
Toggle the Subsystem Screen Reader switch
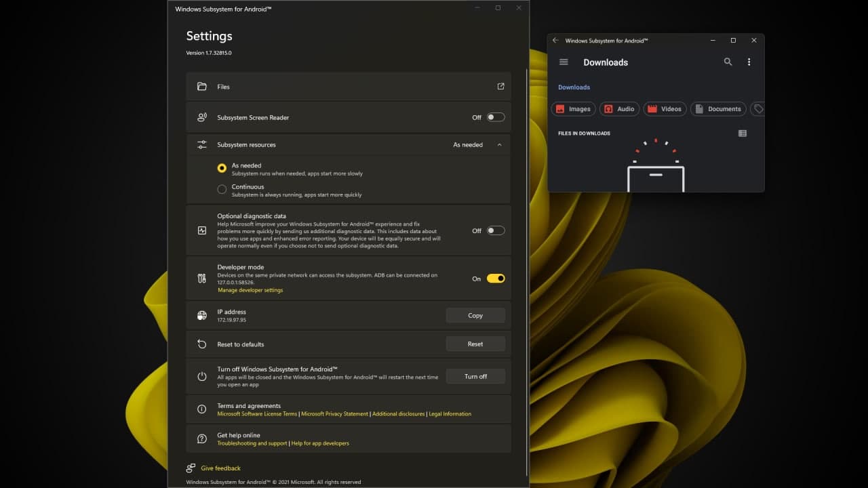pos(495,117)
